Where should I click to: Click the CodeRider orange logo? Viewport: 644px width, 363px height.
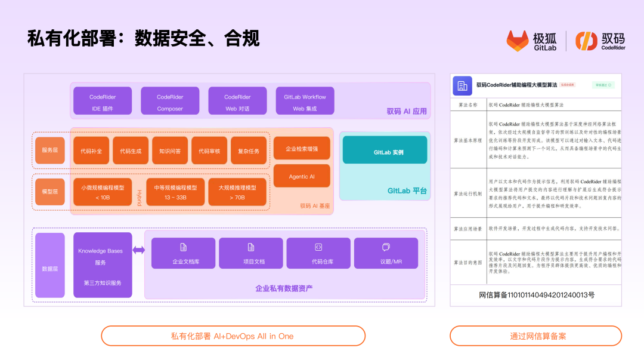(x=586, y=41)
